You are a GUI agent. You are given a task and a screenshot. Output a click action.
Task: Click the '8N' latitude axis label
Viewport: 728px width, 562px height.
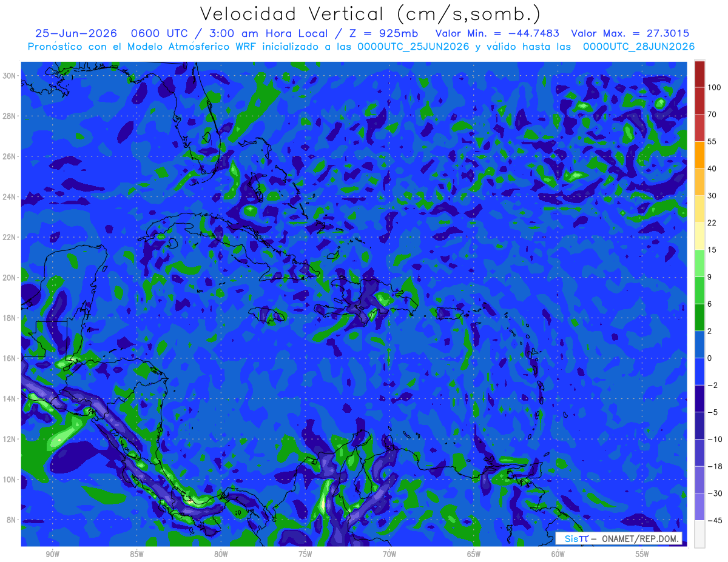(12, 520)
